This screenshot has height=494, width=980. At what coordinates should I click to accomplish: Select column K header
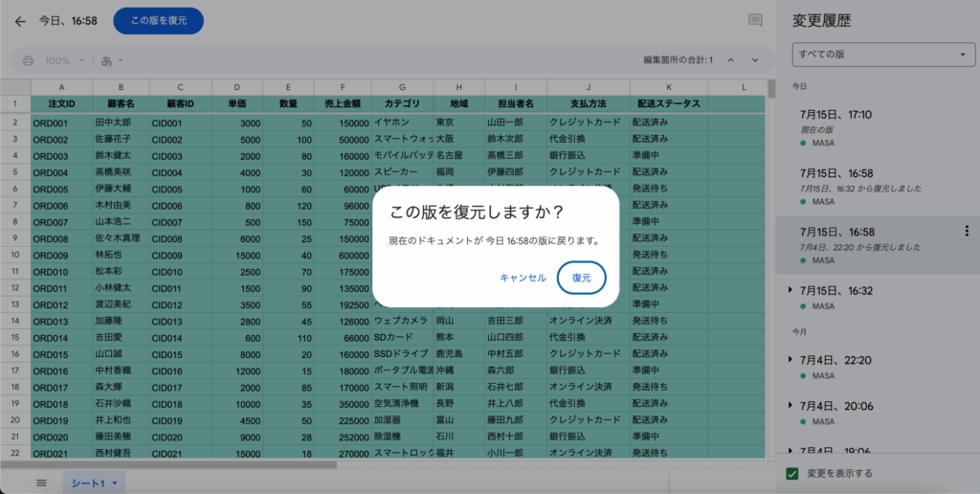[x=669, y=87]
